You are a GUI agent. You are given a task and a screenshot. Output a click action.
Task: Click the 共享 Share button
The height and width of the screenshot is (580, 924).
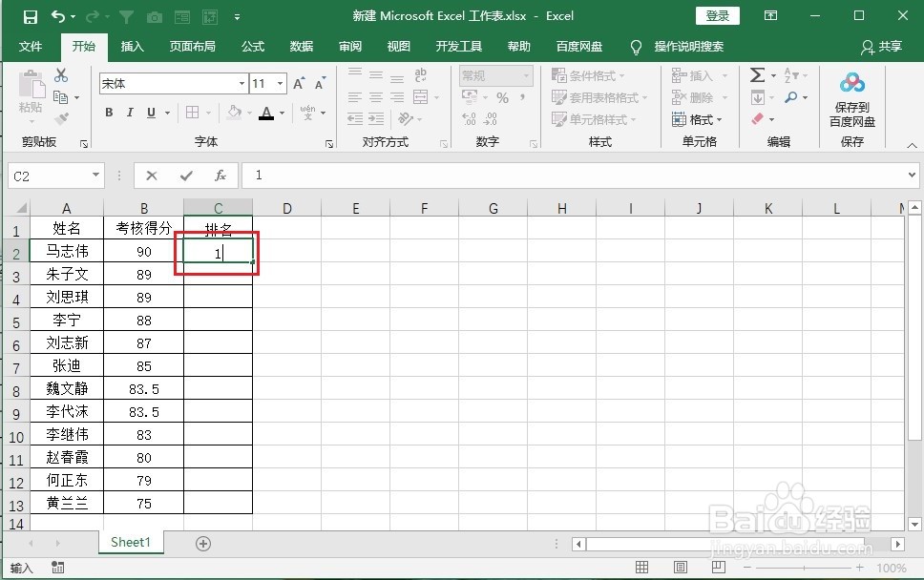pyautogui.click(x=882, y=47)
